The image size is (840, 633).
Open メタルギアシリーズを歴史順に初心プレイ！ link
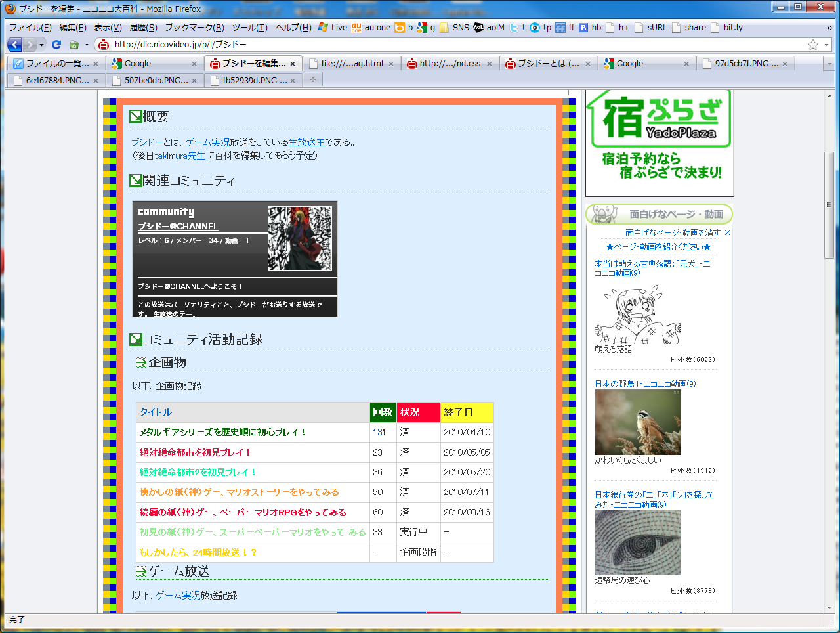[x=222, y=432]
